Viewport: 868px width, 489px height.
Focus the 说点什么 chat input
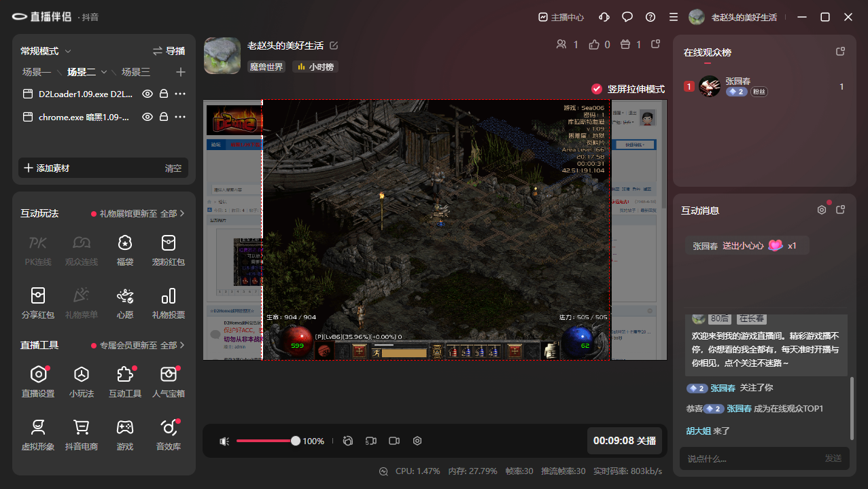point(751,458)
